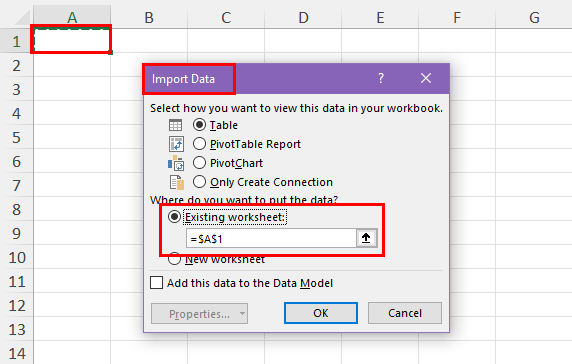
Task: Click the =$A$1 cell reference field
Action: 271,238
